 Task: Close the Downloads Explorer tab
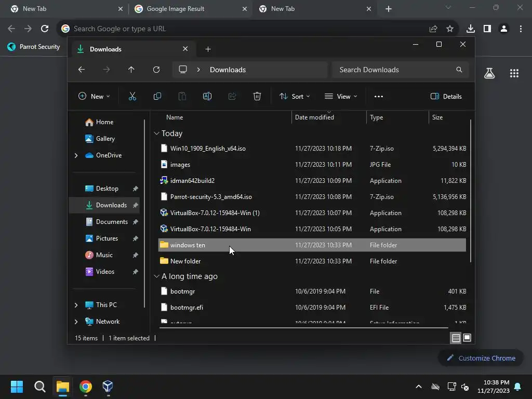click(x=185, y=49)
